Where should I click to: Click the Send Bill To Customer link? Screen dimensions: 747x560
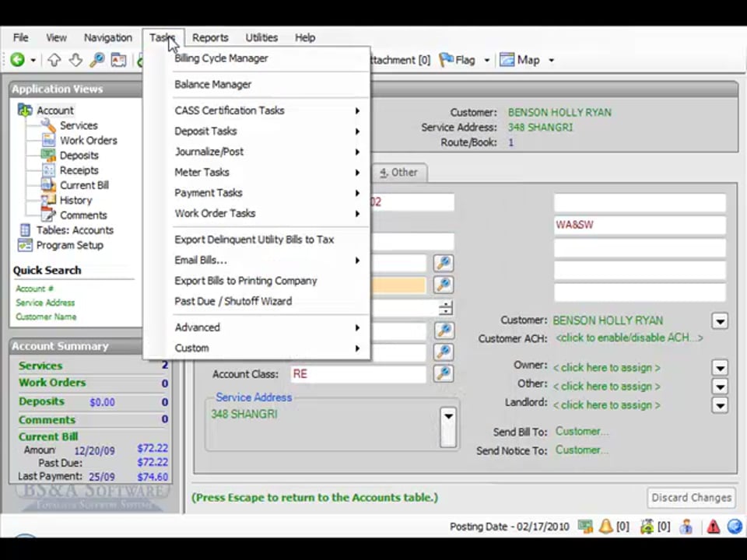pyautogui.click(x=582, y=432)
